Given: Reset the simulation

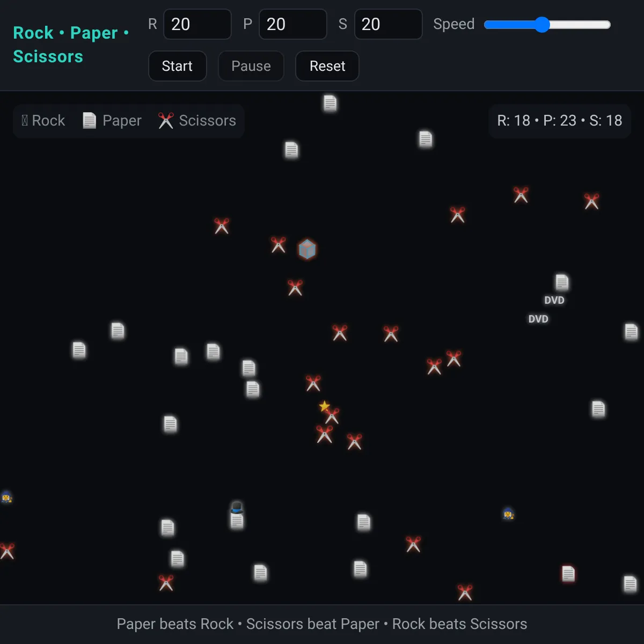Looking at the screenshot, I should click(x=327, y=66).
